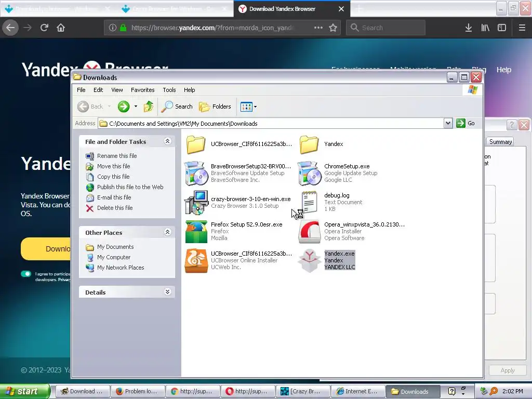The image size is (532, 399).
Task: Switch to Internet Explorer taskbar button
Action: coord(358,392)
